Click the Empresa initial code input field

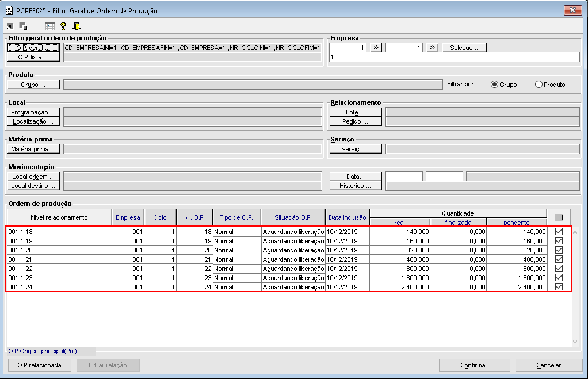pos(348,48)
